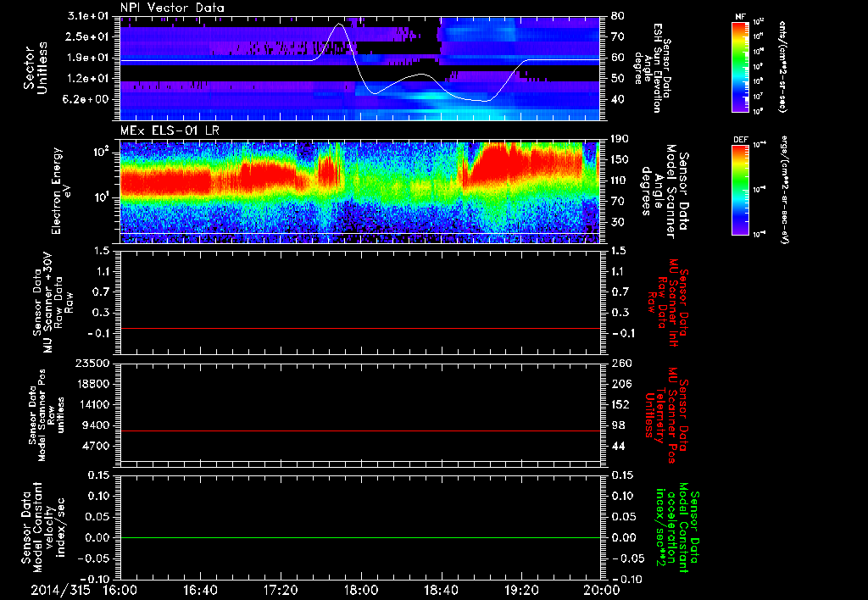Click the "4700" Scanner Pos tick value
Viewport: 868px width, 600px height.
coord(96,446)
